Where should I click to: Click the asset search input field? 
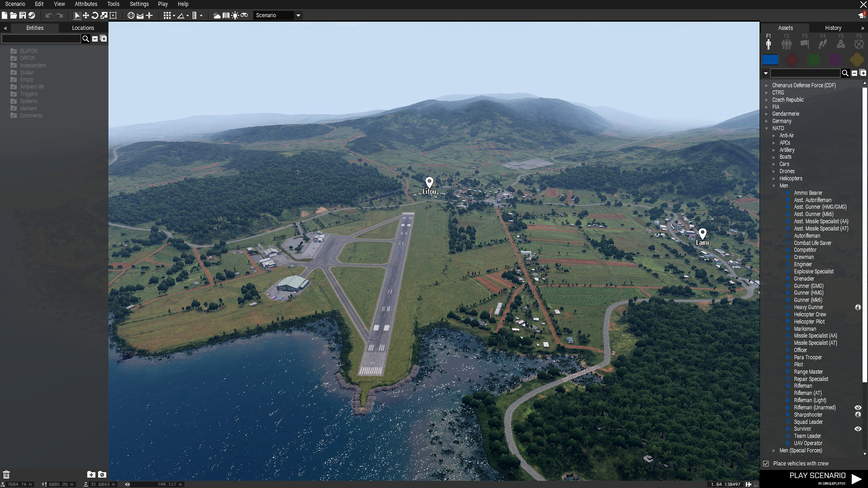pyautogui.click(x=805, y=73)
